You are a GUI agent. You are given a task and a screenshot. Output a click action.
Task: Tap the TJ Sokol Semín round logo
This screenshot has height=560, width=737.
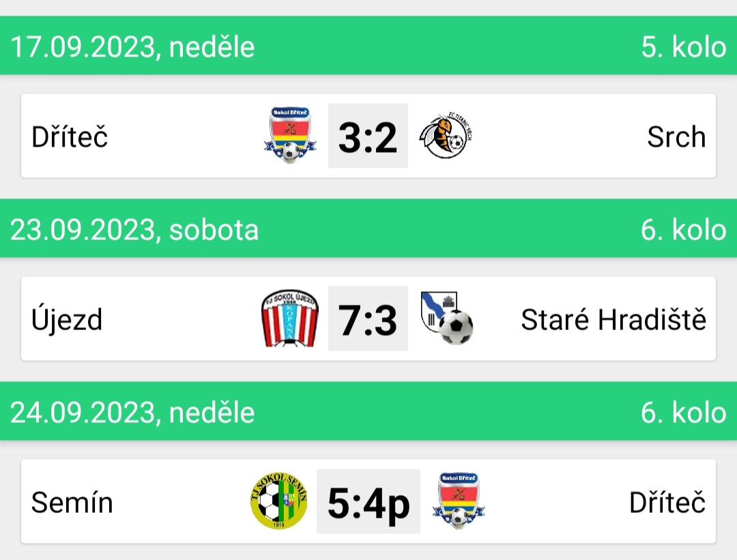pos(278,501)
